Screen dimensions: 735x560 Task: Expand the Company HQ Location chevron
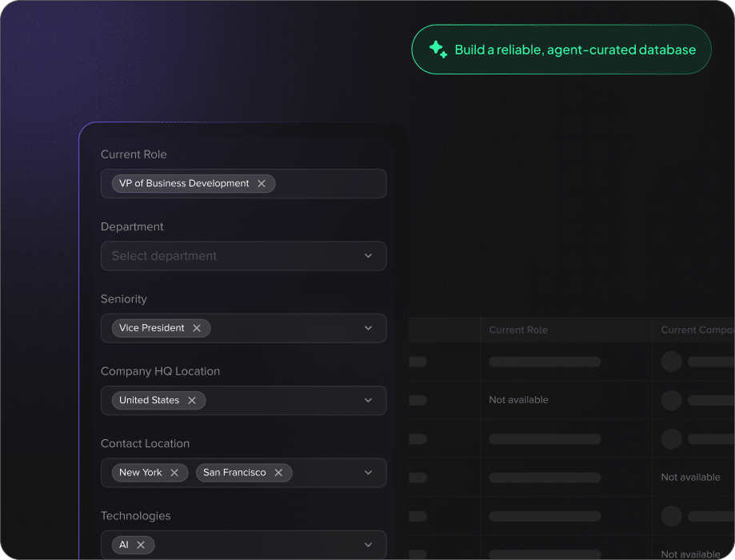[368, 400]
